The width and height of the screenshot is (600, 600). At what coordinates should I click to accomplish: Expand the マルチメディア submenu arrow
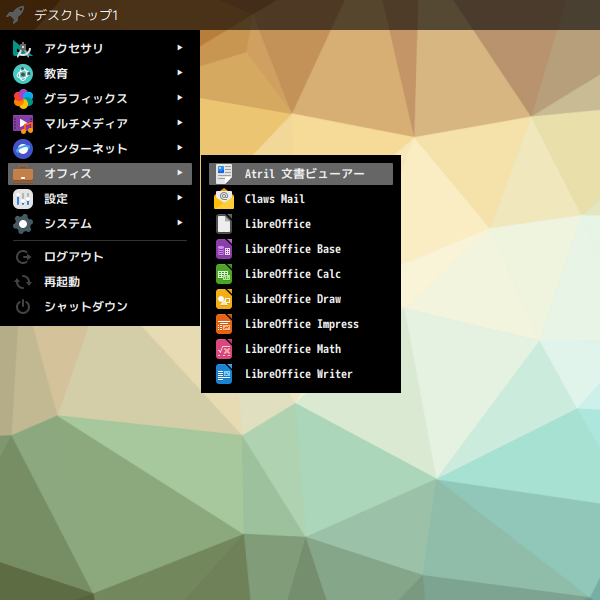(180, 122)
